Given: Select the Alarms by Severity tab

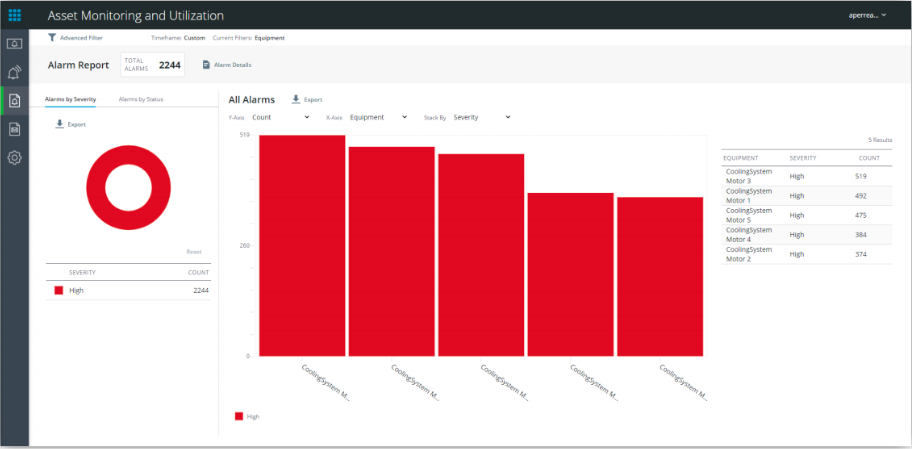Looking at the screenshot, I should click(71, 100).
